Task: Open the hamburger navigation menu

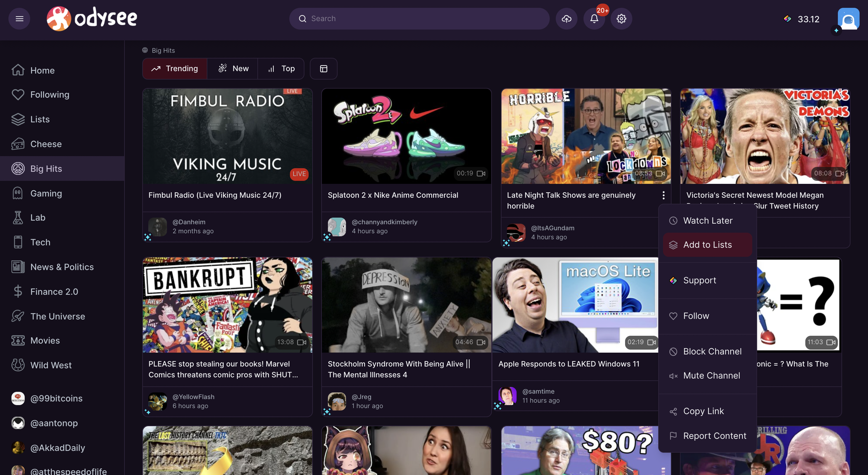Action: [x=19, y=18]
